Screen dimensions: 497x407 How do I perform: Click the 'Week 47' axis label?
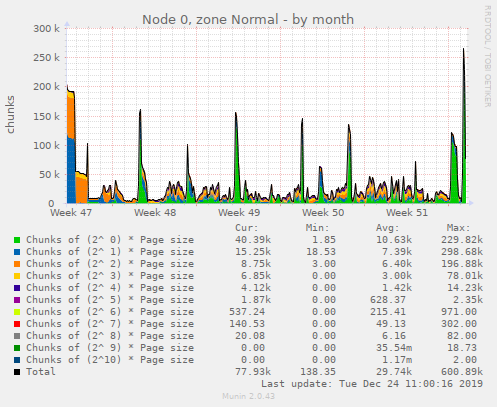coord(71,213)
